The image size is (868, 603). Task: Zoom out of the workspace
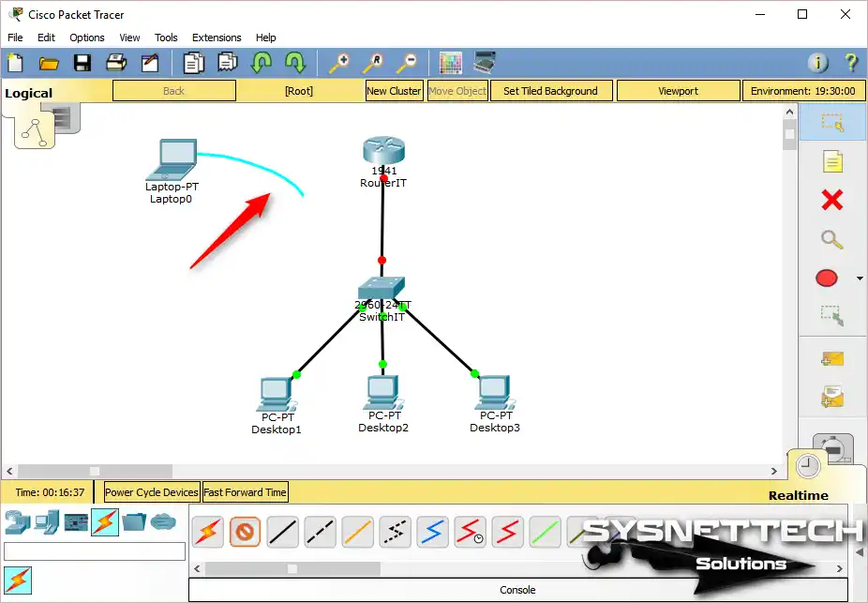406,62
